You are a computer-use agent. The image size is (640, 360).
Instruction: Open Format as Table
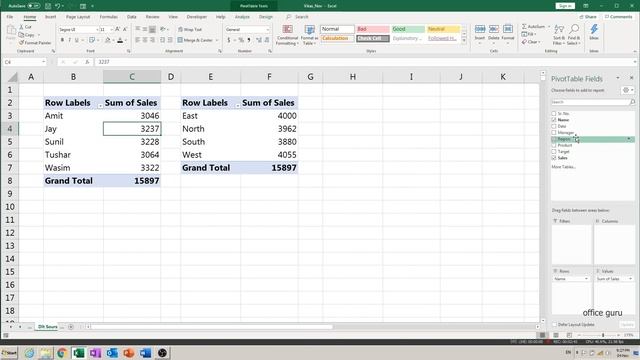point(309,35)
